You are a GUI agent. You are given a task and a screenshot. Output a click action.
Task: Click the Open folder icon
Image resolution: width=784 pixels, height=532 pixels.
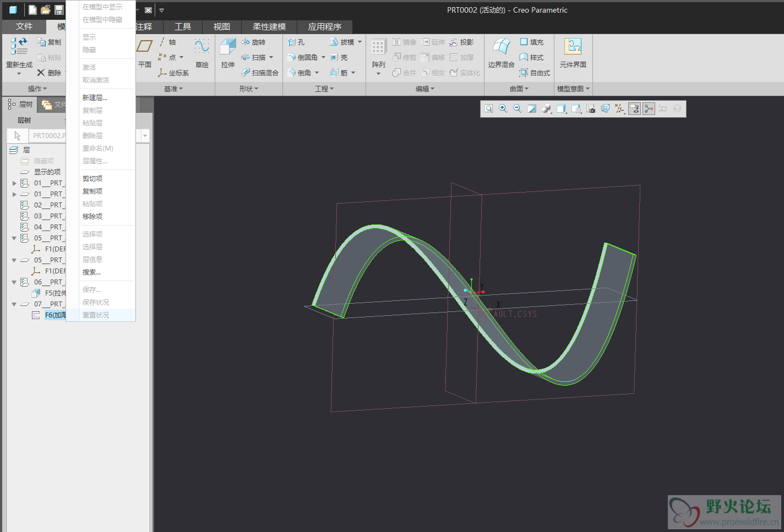pyautogui.click(x=46, y=10)
